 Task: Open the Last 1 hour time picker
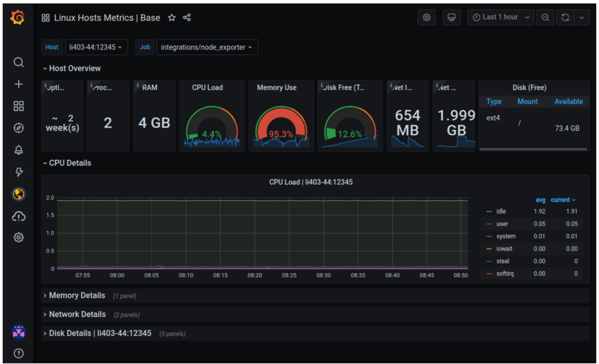502,18
